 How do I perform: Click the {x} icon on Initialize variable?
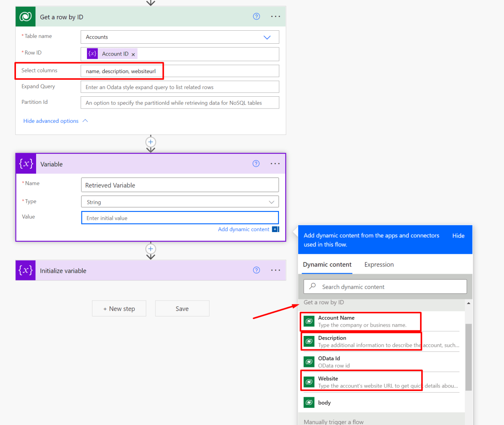coord(26,270)
